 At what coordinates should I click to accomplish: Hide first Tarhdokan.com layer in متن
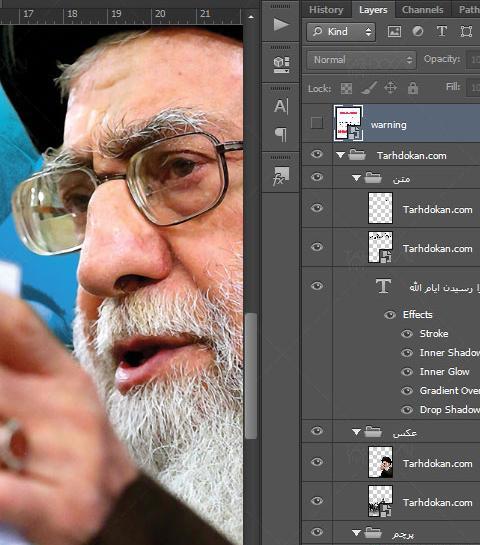pos(317,208)
